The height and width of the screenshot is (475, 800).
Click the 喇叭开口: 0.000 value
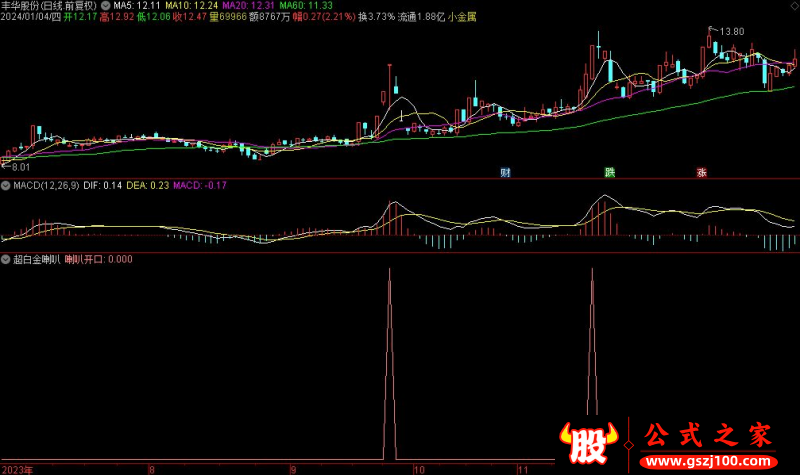pyautogui.click(x=98, y=260)
